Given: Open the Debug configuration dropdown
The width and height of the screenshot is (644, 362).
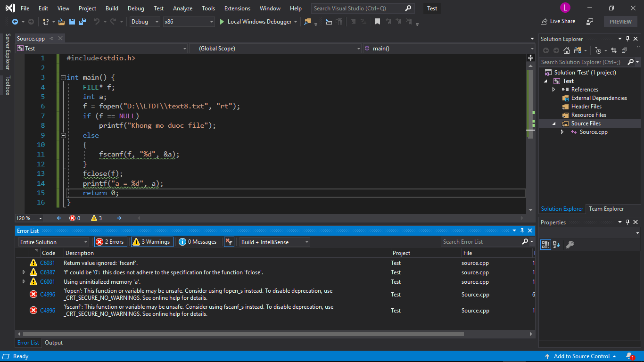Looking at the screenshot, I should (145, 22).
